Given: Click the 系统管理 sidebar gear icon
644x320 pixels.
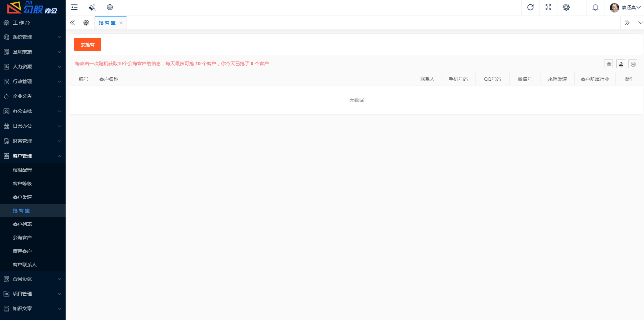Looking at the screenshot, I should coord(6,37).
